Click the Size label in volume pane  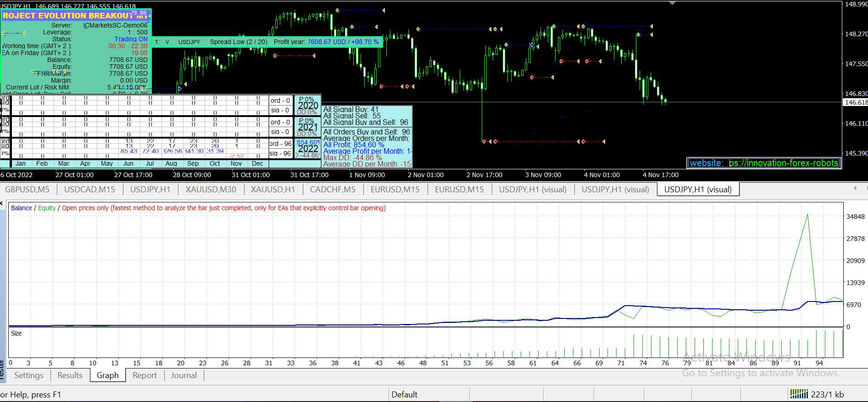point(16,333)
